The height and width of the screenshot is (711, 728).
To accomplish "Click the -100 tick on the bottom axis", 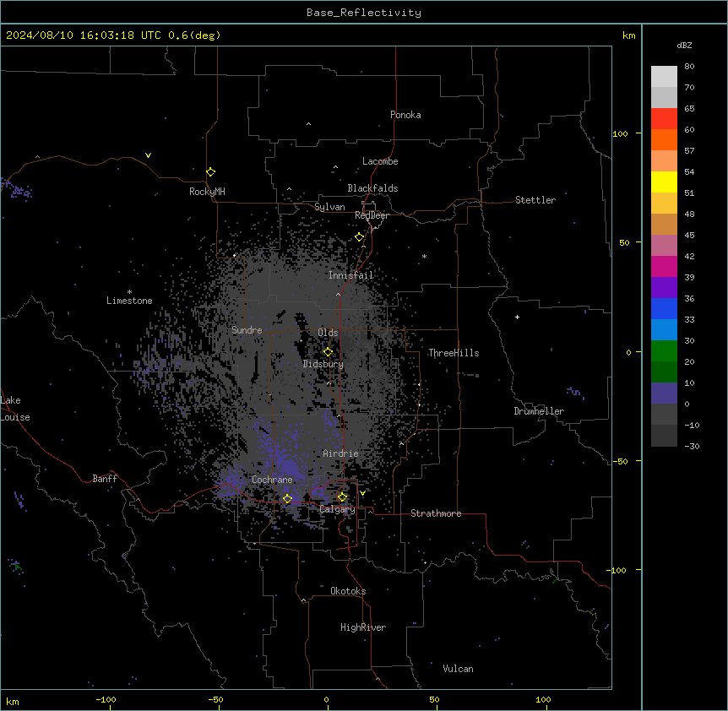I will 106,699.
